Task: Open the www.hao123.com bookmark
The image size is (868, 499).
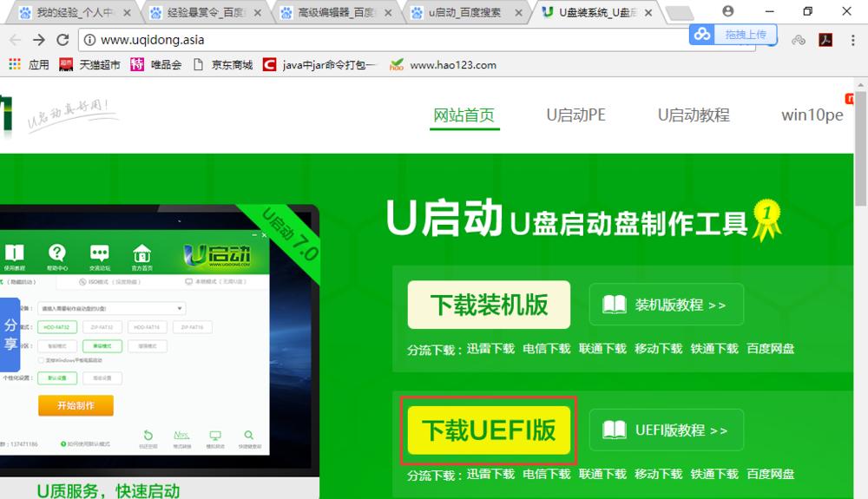Action: (x=443, y=65)
